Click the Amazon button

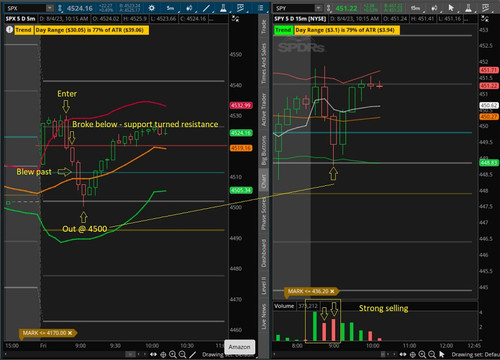tap(239, 347)
